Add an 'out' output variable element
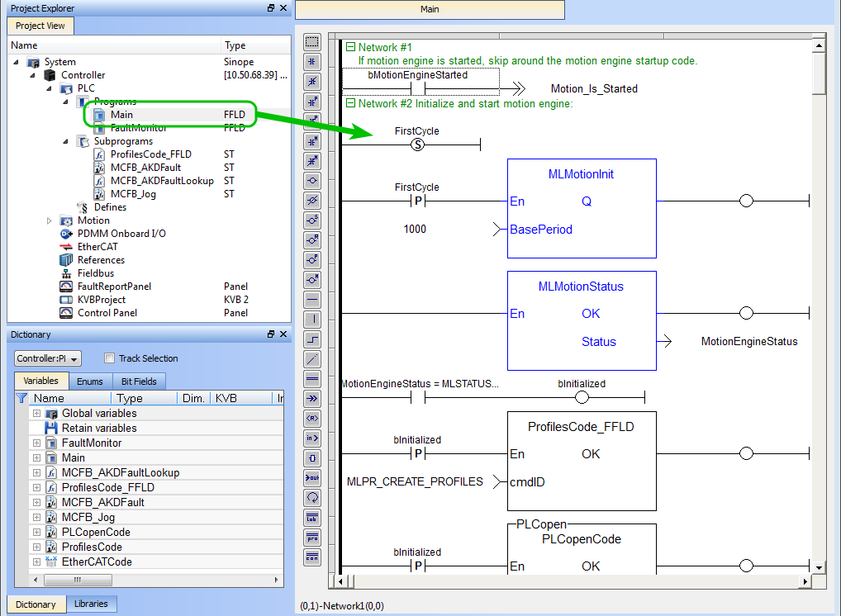 pyautogui.click(x=312, y=477)
